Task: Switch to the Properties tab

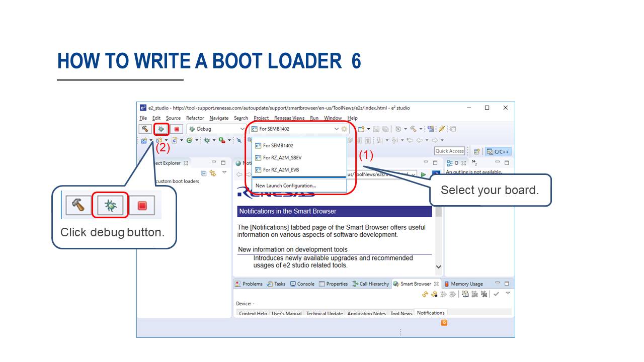Action: (x=333, y=284)
